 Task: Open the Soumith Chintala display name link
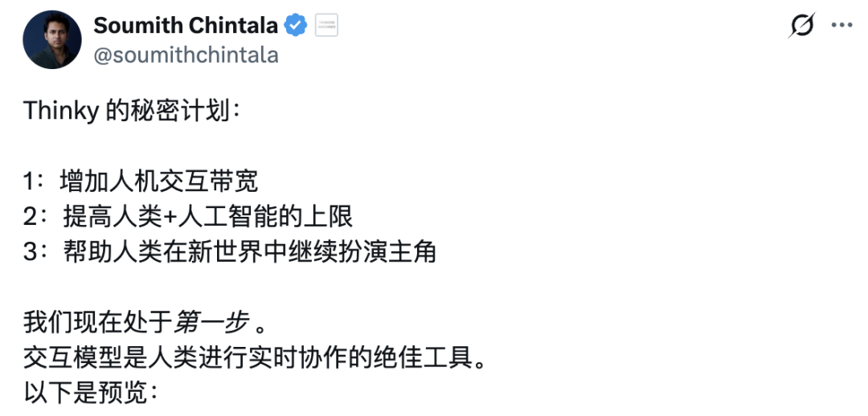(186, 26)
